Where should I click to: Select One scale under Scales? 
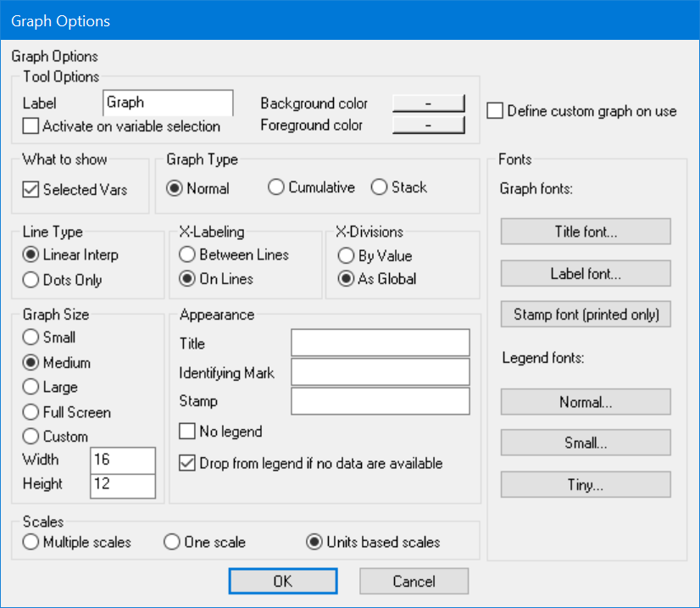click(x=172, y=542)
